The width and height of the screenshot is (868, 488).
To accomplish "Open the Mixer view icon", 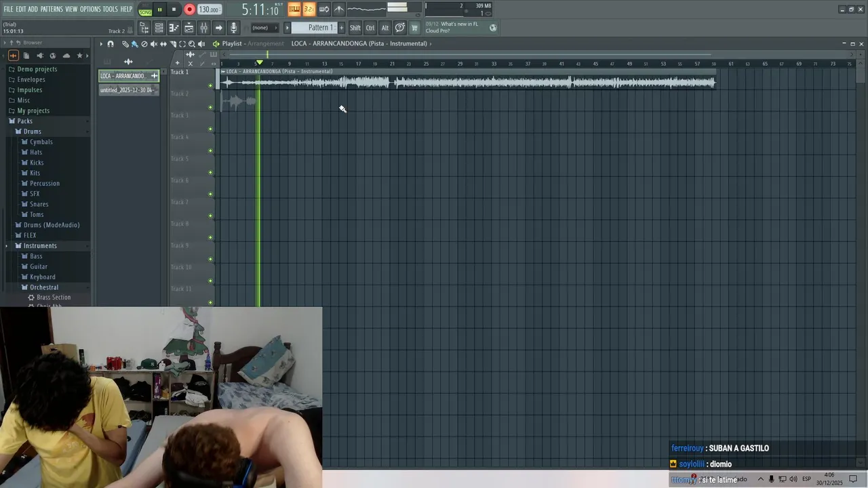I will point(203,28).
